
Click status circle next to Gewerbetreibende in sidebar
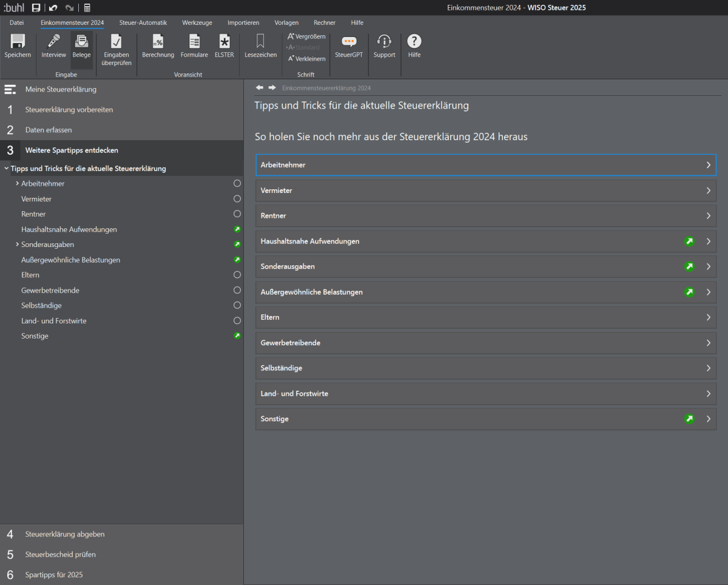(237, 290)
